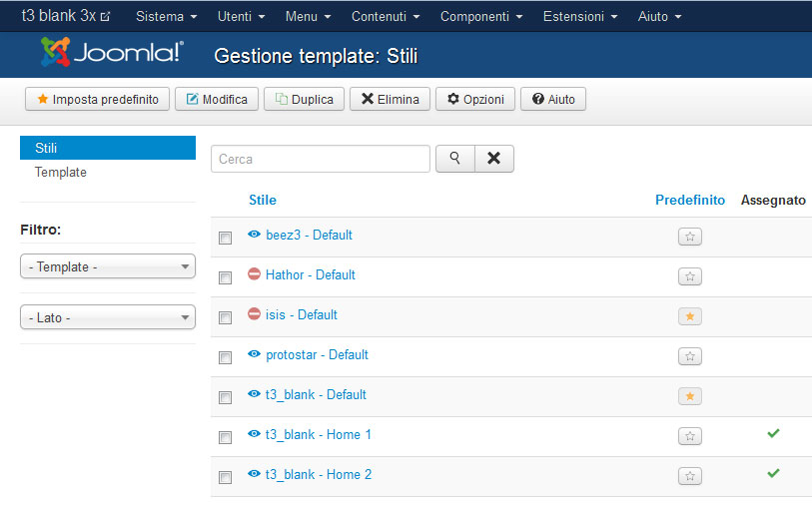Screen dimensions: 812x508
Task: Preview t3_blank - Home 1 via eye icon
Action: pos(254,433)
